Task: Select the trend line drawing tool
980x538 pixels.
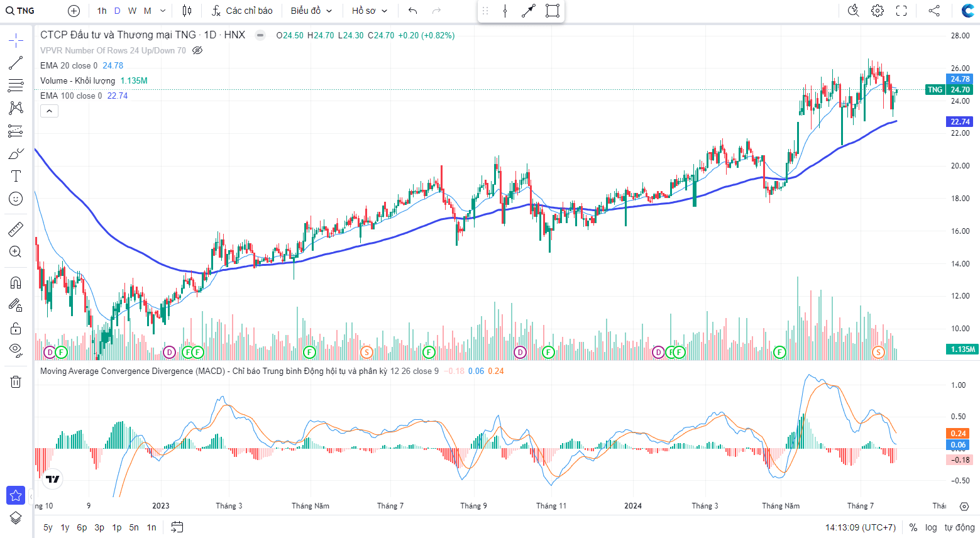Action: tap(16, 63)
